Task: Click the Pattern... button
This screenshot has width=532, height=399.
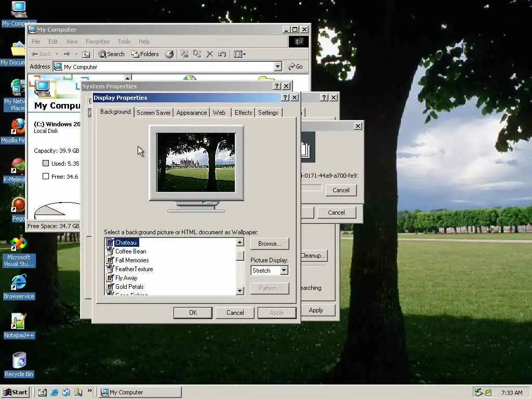Action: 270,288
